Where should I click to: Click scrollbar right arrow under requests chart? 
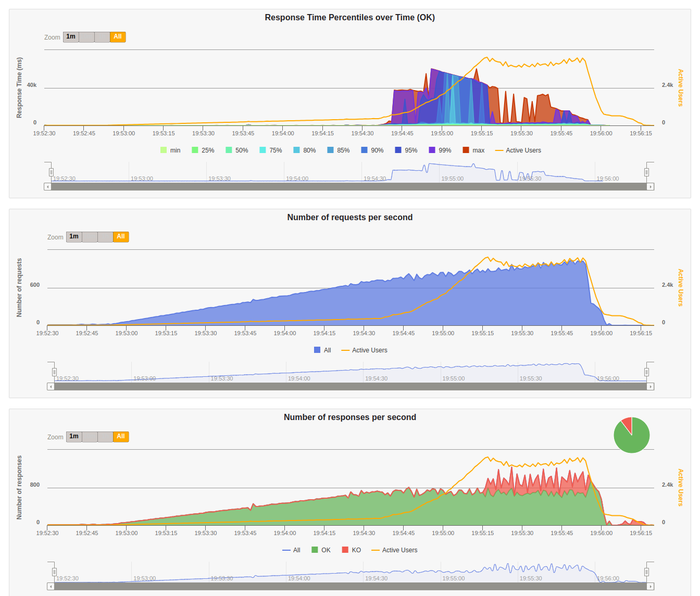click(x=651, y=386)
